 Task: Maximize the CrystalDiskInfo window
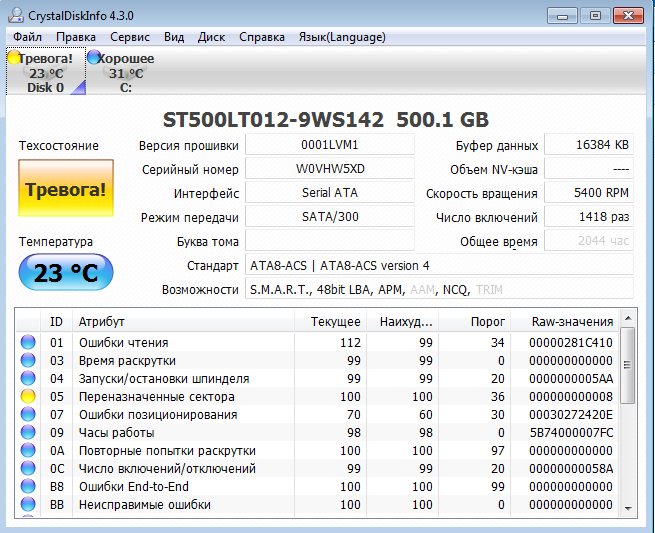pos(595,16)
